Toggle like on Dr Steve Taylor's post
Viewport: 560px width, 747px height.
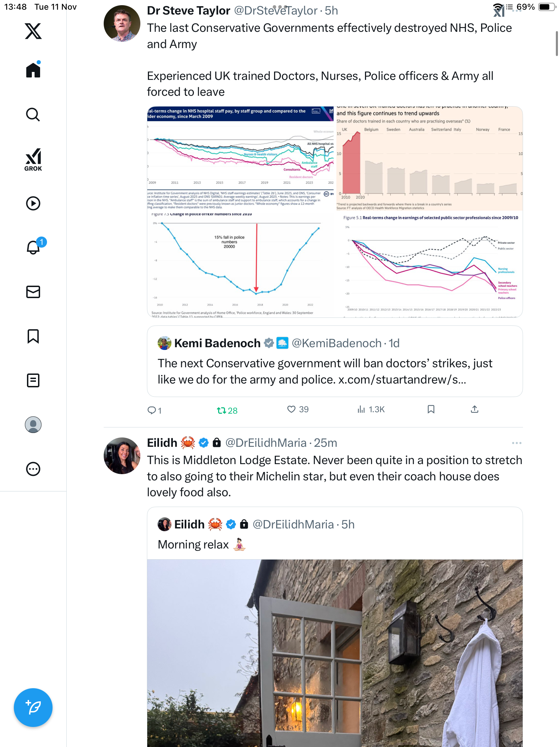(291, 409)
